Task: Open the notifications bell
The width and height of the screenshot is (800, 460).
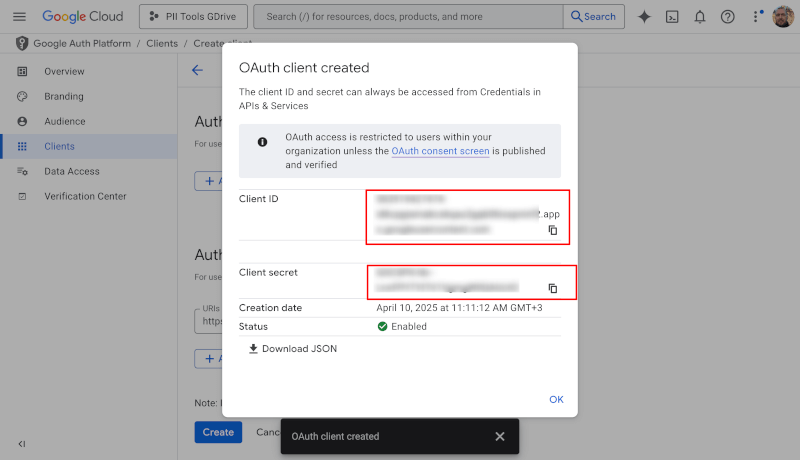Action: (700, 17)
